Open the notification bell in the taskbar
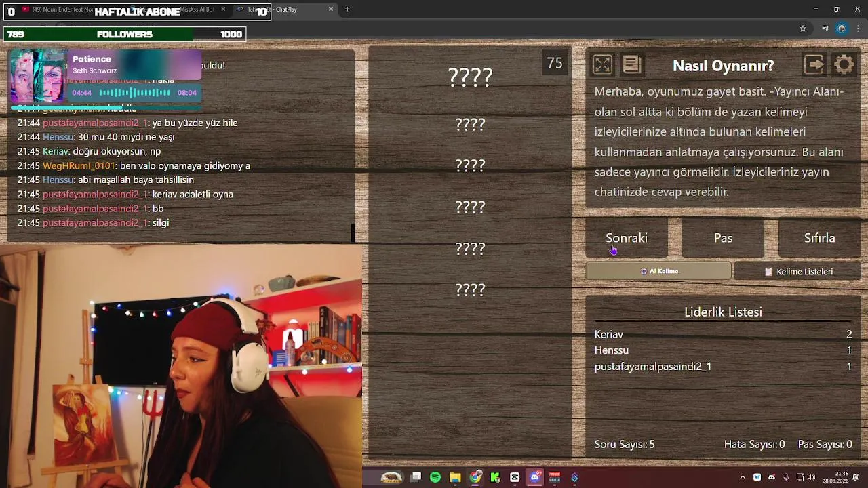This screenshot has width=868, height=488. (856, 478)
